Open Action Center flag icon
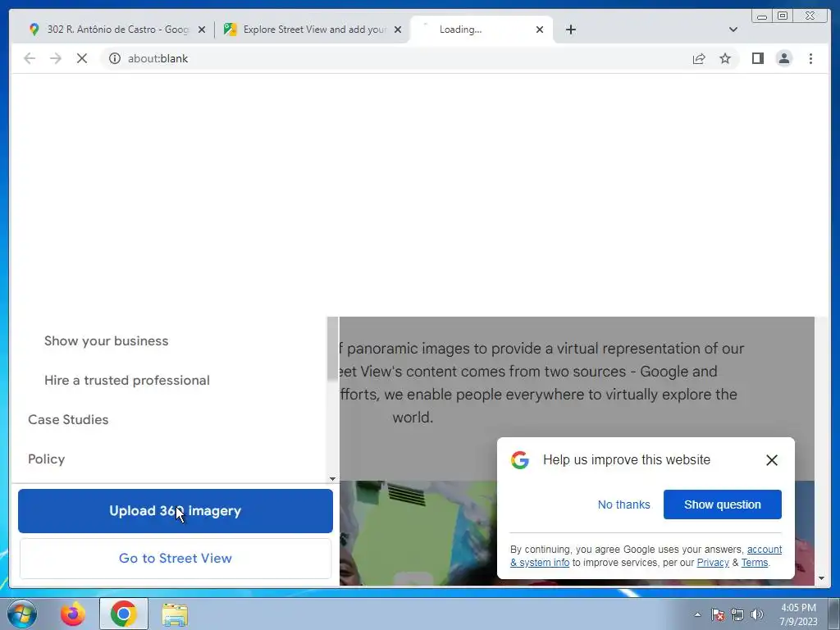This screenshot has height=630, width=840. click(718, 614)
